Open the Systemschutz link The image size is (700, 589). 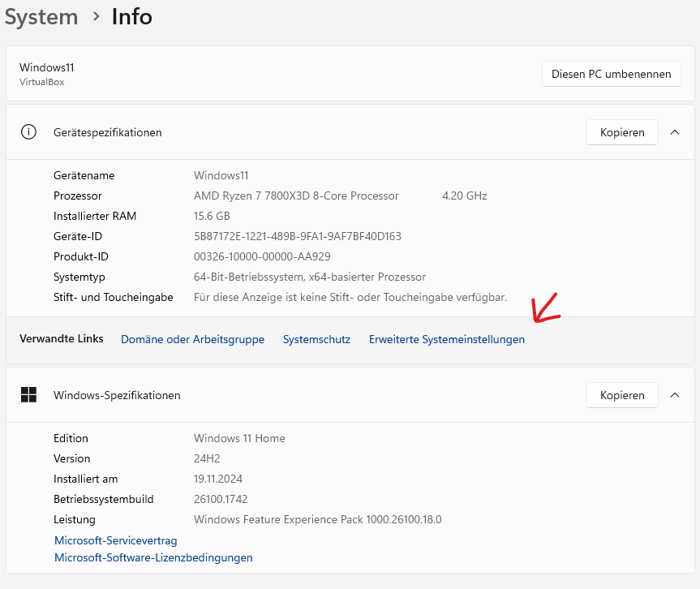coord(316,339)
